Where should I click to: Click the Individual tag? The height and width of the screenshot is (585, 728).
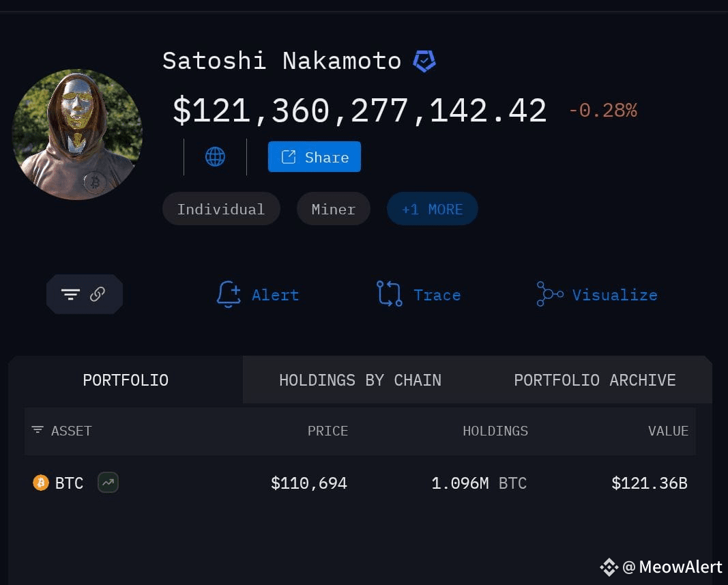tap(220, 209)
